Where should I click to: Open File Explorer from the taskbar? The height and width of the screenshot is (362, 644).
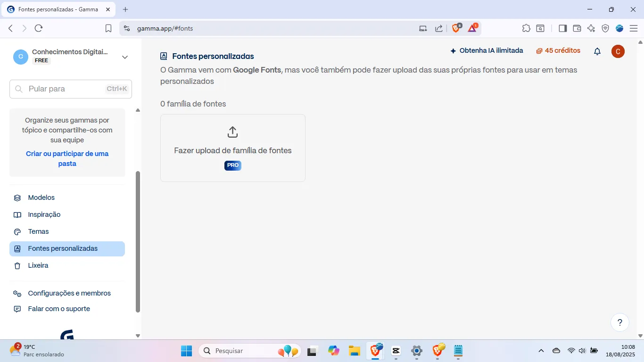click(355, 351)
